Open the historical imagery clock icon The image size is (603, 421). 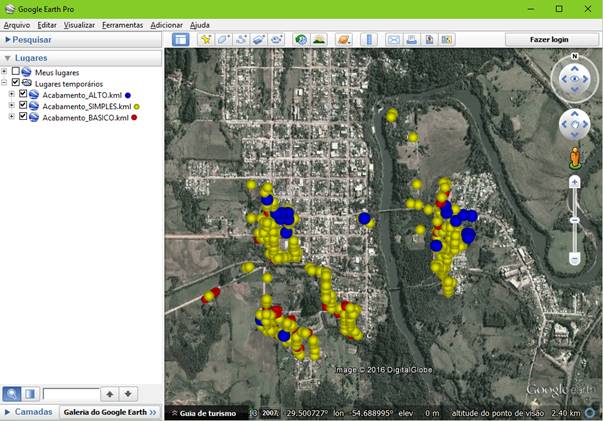coord(301,40)
